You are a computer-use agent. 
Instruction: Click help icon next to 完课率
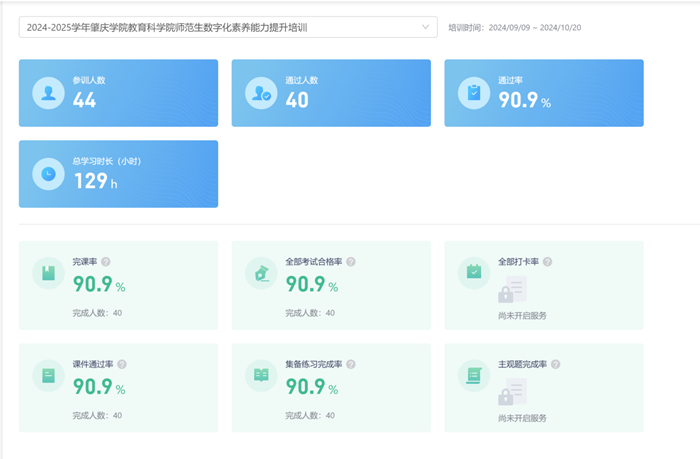coord(106,262)
